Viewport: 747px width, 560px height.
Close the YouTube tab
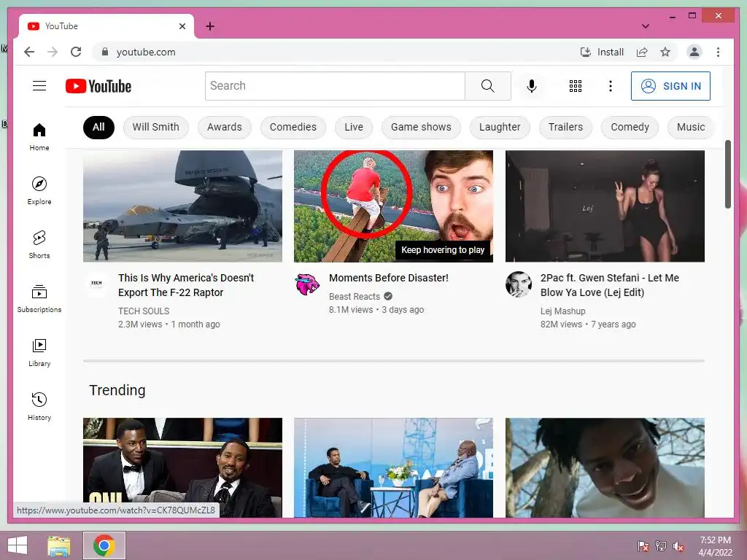(x=182, y=26)
